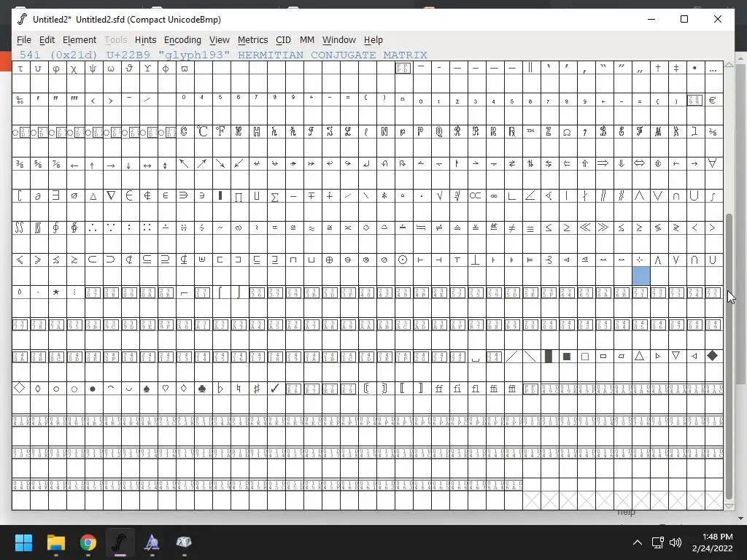Select the north-west diagonal arrow glyph
The height and width of the screenshot is (560, 747).
[x=184, y=164]
